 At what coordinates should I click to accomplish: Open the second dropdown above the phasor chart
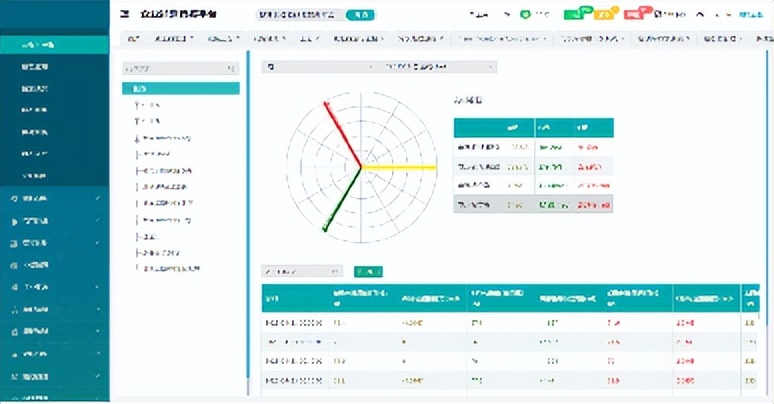tap(438, 67)
